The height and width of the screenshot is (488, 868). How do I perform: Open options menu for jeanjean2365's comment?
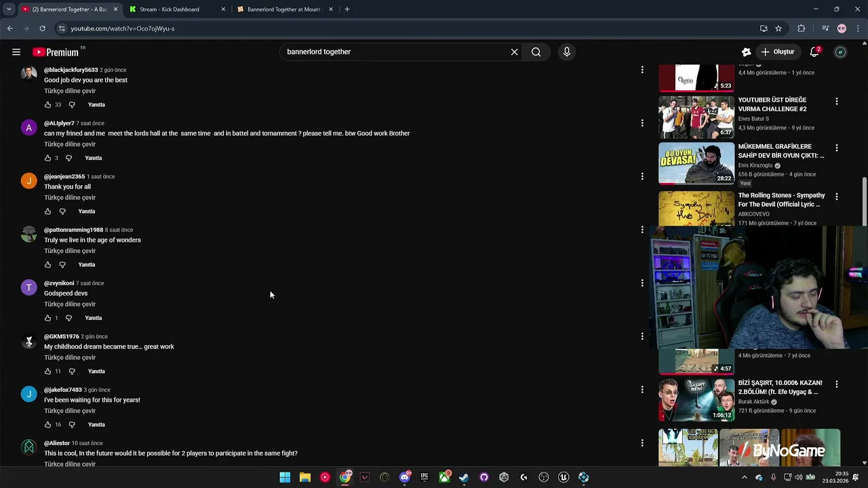(642, 176)
